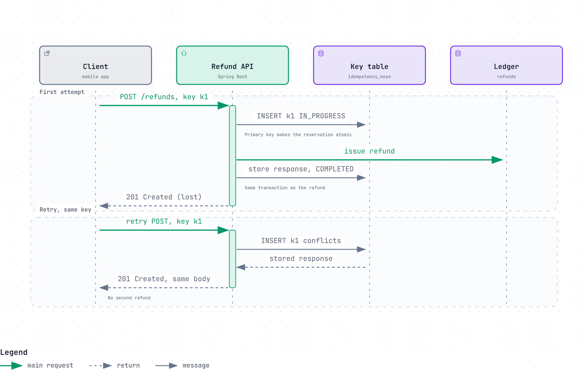The height and width of the screenshot is (370, 588).
Task: Select the 'retry POST, key k1' message label
Action: pos(164,221)
